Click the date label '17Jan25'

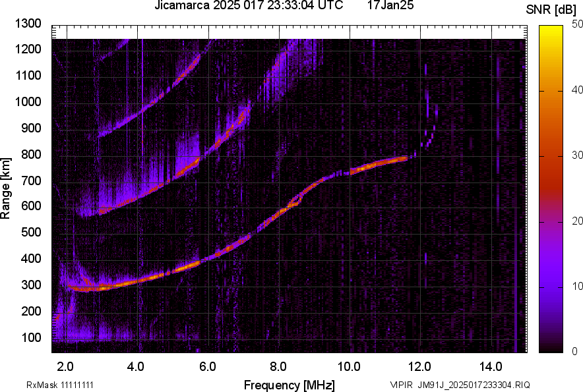point(390,5)
